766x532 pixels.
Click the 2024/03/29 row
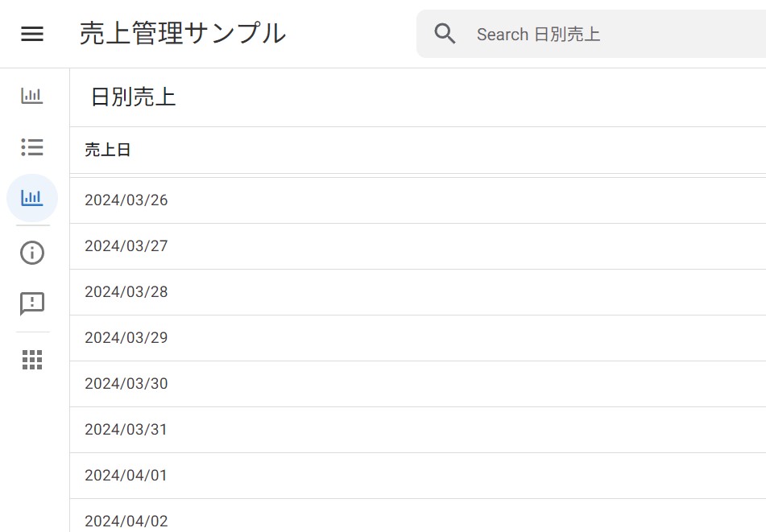click(126, 338)
